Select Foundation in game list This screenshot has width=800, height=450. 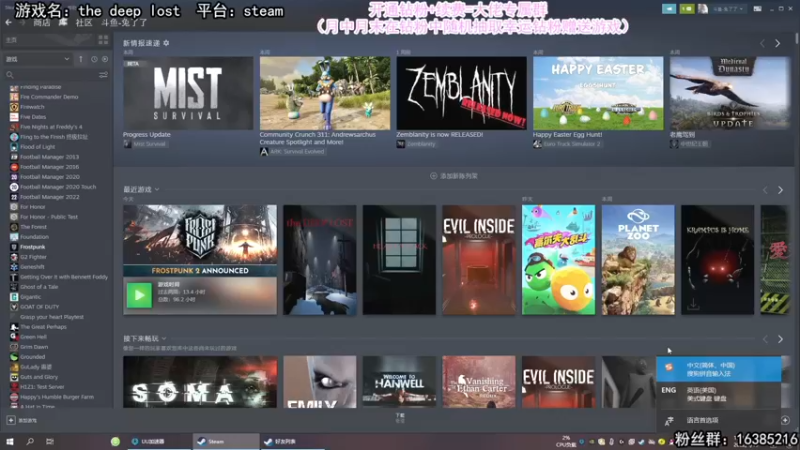34,237
